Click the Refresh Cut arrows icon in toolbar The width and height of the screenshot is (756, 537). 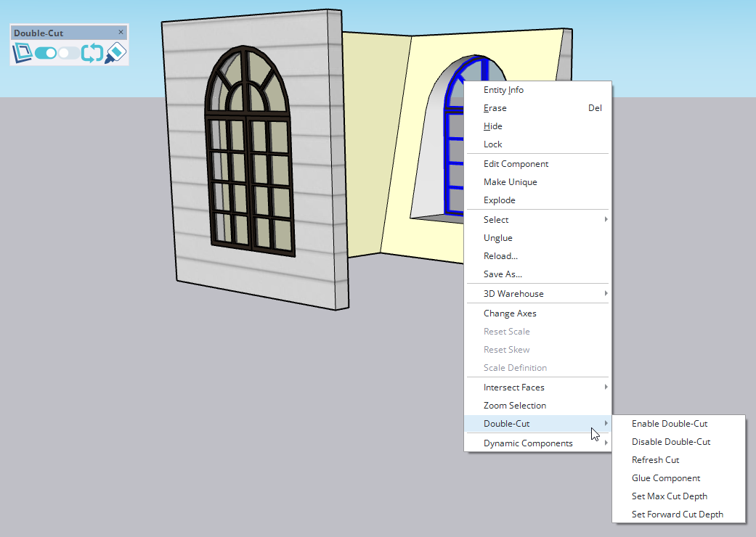coord(92,53)
